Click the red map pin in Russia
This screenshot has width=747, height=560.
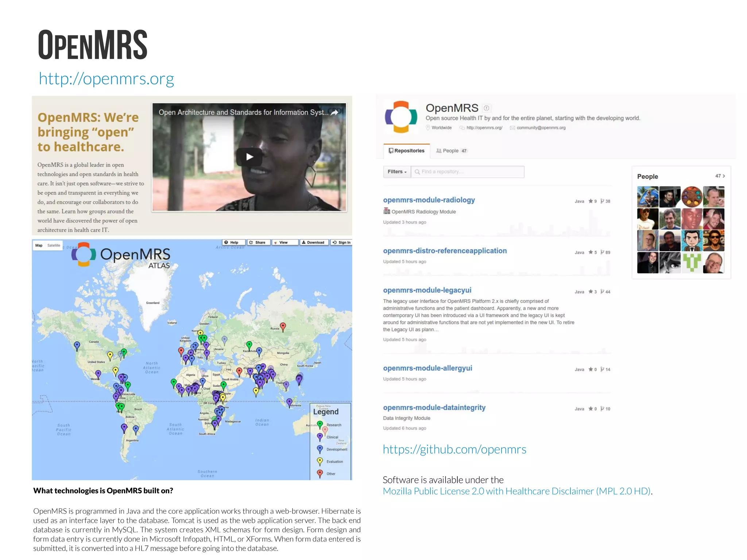pos(283,326)
